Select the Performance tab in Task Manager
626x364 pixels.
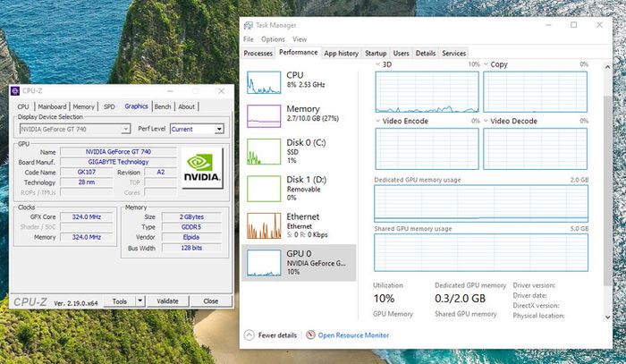(298, 52)
